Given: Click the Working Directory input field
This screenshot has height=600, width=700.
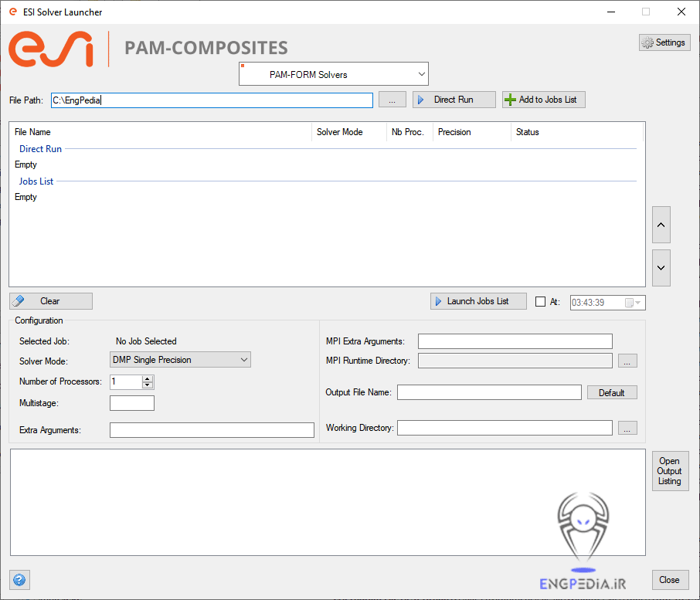Looking at the screenshot, I should click(x=505, y=428).
